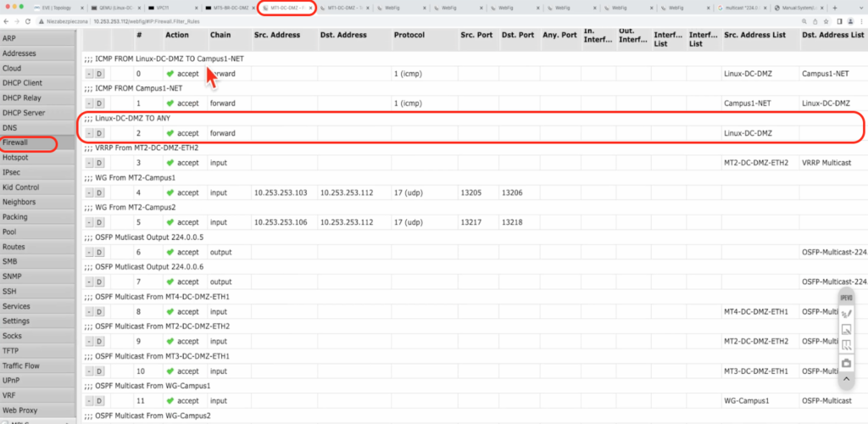
Task: Click the minus button for rule 0
Action: [x=88, y=74]
